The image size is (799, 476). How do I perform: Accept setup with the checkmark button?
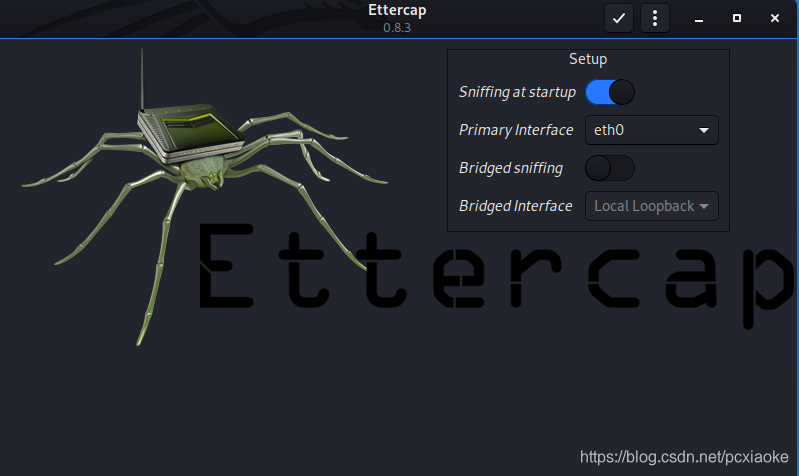click(619, 18)
